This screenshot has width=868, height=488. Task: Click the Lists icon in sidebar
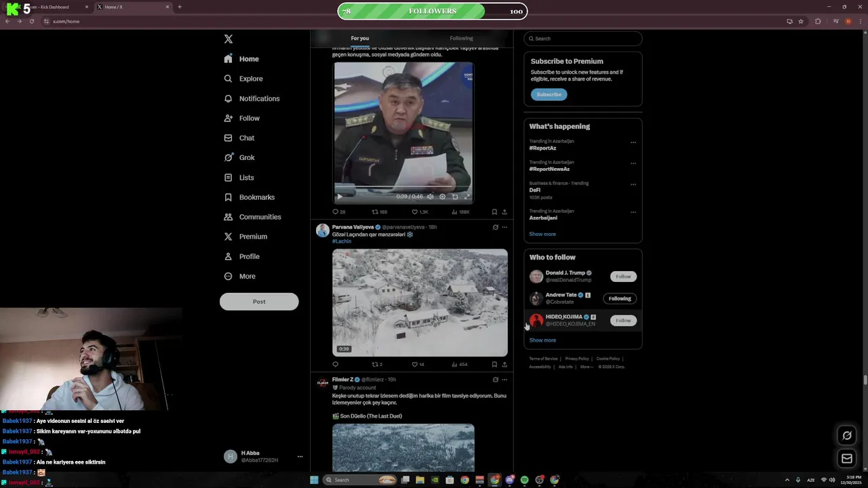[x=229, y=178]
